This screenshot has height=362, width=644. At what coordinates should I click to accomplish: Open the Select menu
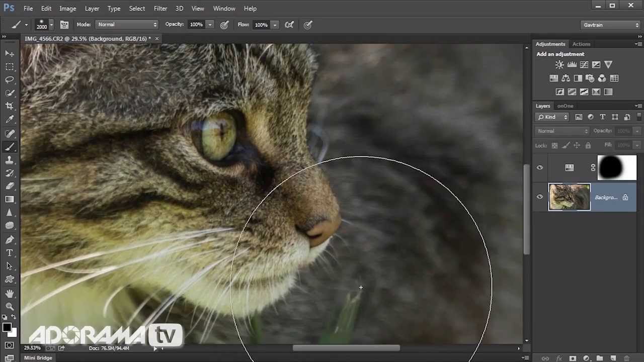[x=137, y=9]
